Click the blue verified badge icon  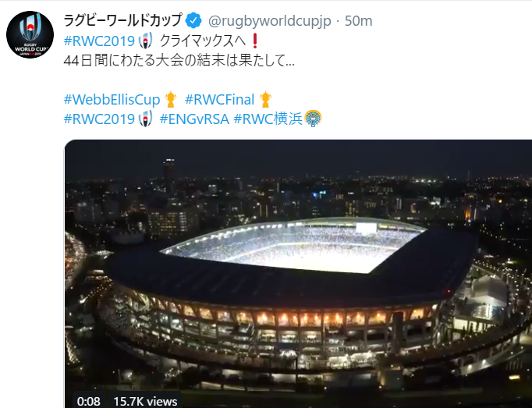click(193, 21)
